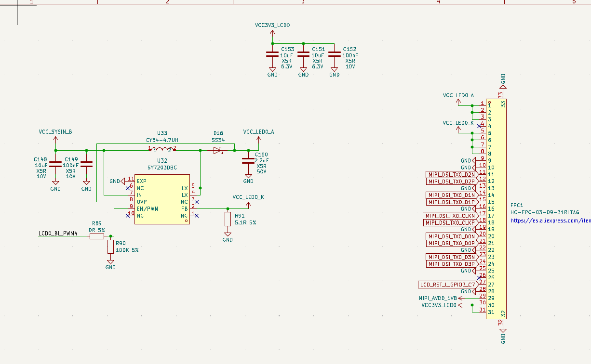Click capacitor C149 100nF symbol
The width and height of the screenshot is (591, 364).
86,165
